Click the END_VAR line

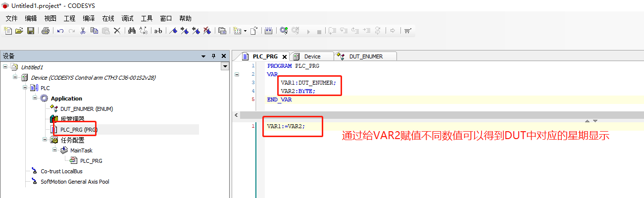coord(279,99)
